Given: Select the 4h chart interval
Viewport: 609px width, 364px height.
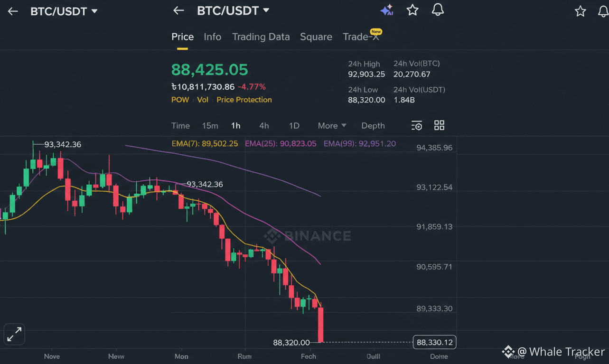Looking at the screenshot, I should click(264, 126).
